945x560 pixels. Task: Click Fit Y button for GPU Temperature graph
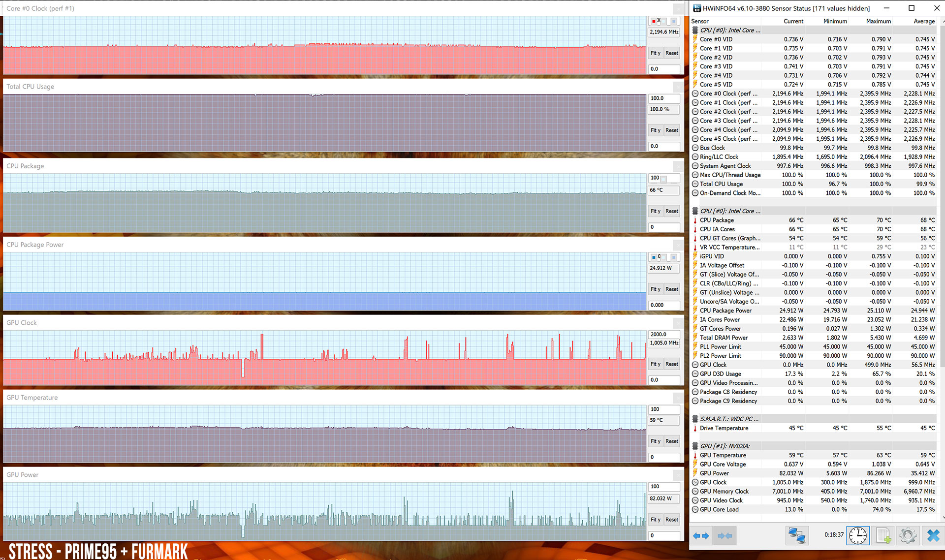coord(655,441)
